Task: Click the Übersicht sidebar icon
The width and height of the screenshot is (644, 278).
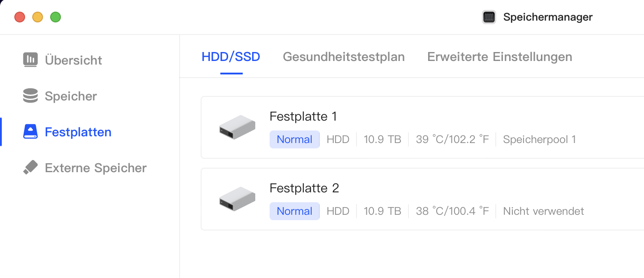Action: (30, 60)
